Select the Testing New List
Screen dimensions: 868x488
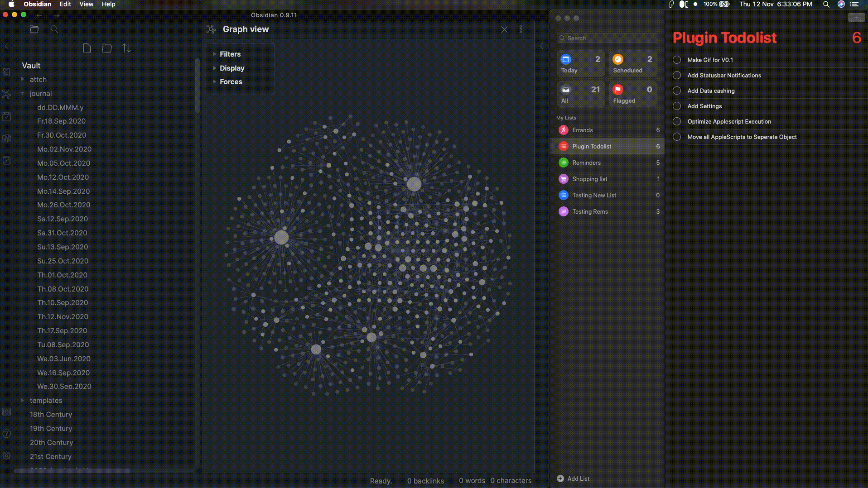click(x=607, y=195)
